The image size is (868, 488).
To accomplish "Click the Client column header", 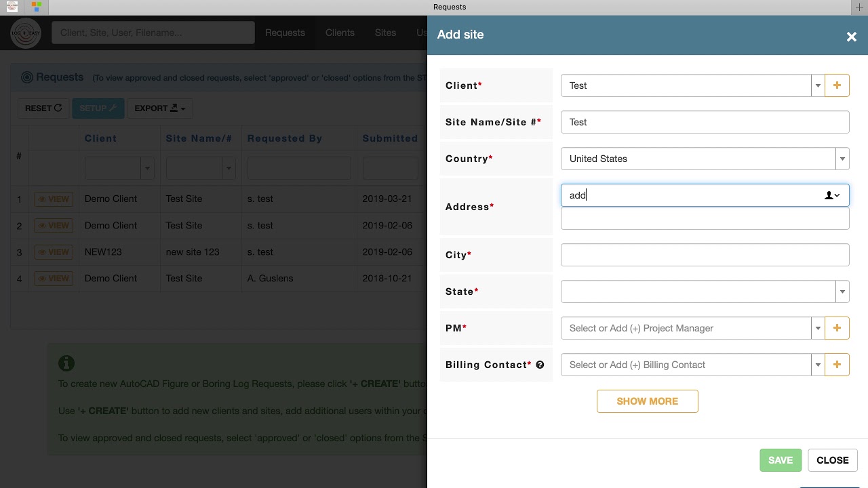I will 100,138.
